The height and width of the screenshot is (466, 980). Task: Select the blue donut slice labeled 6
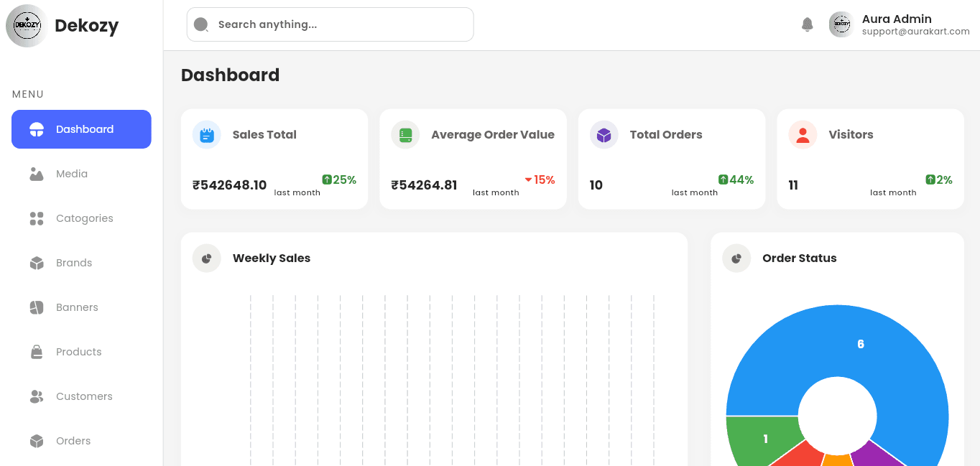[861, 344]
